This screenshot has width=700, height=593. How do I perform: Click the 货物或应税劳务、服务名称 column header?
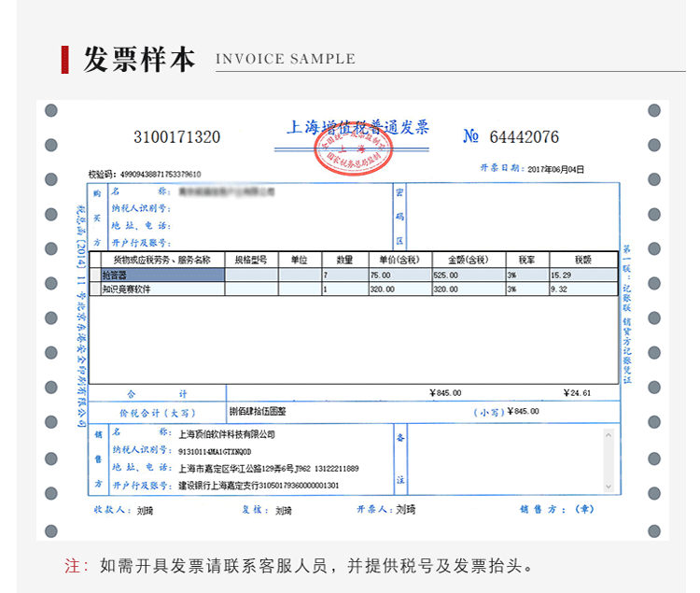pos(161,260)
